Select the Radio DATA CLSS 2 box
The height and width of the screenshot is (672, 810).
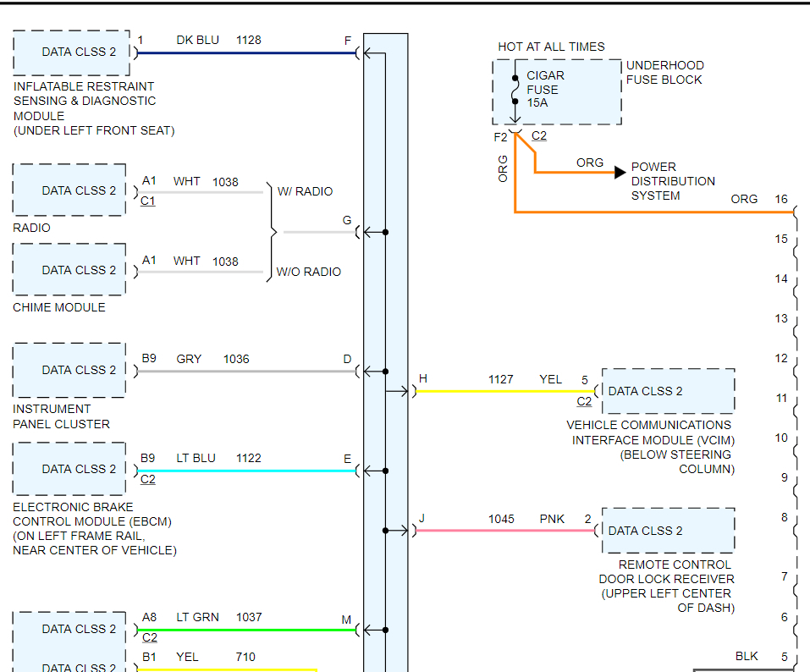point(69,190)
